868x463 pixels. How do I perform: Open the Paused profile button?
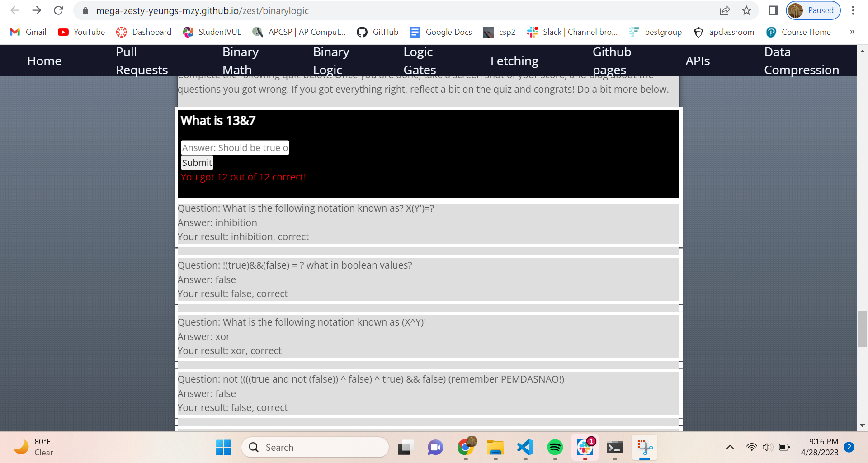pos(813,10)
